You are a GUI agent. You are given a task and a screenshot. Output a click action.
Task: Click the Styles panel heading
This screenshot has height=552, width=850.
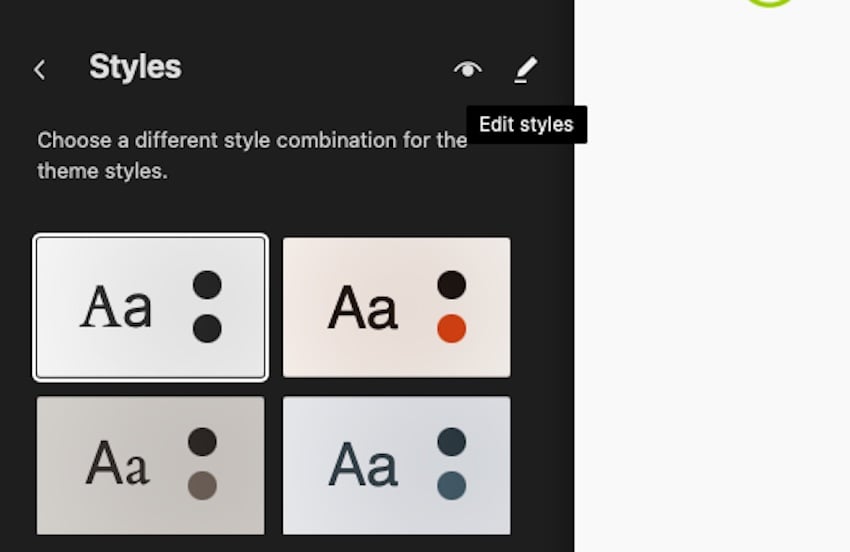click(x=135, y=67)
